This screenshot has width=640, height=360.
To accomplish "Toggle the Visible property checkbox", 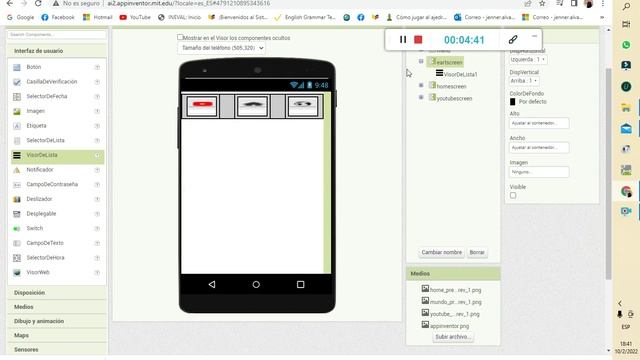I will tap(513, 196).
